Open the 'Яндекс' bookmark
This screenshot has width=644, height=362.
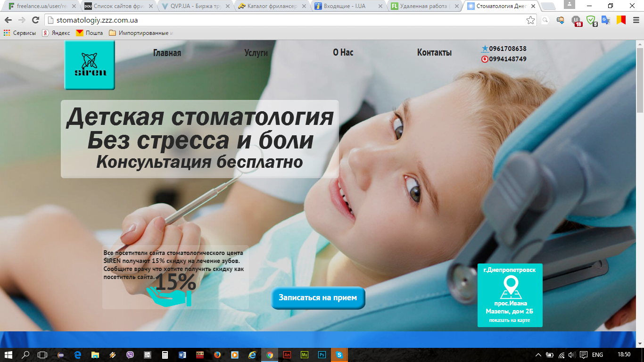[56, 33]
